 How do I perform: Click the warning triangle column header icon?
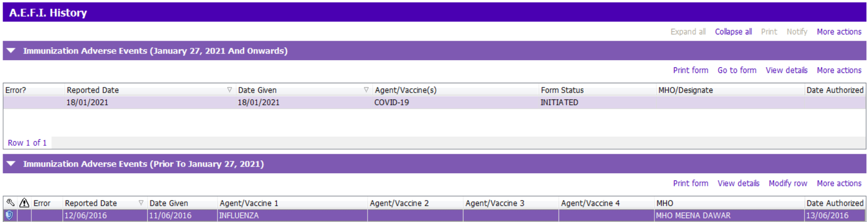pyautogui.click(x=24, y=203)
